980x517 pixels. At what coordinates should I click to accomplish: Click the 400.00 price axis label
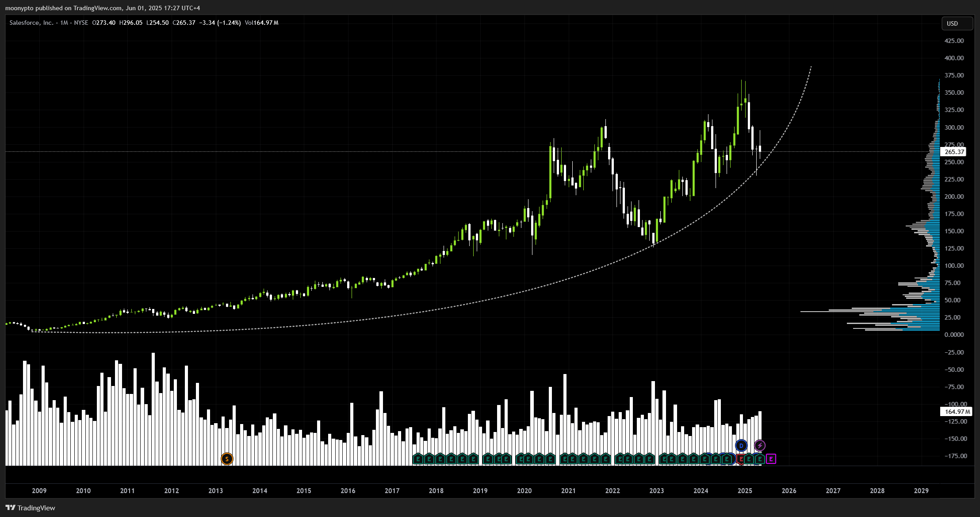point(954,58)
